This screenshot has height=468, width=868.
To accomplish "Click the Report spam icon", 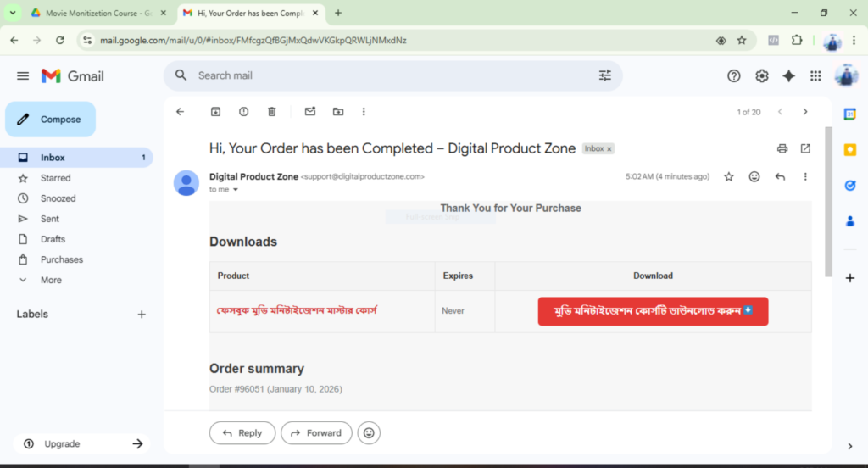I will click(x=244, y=112).
